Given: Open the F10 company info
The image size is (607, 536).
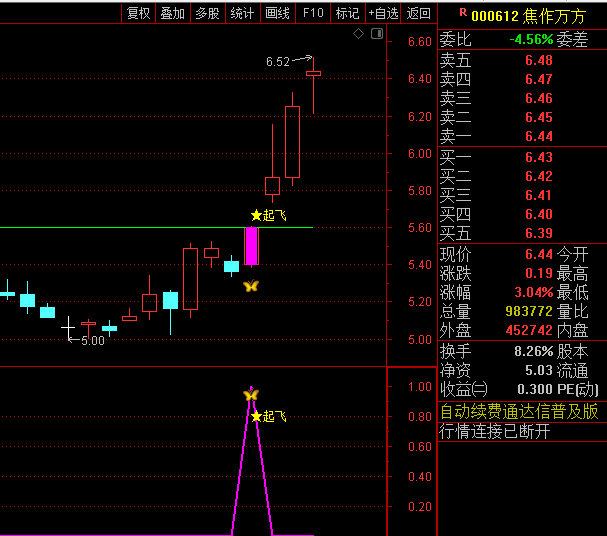Looking at the screenshot, I should click(313, 14).
